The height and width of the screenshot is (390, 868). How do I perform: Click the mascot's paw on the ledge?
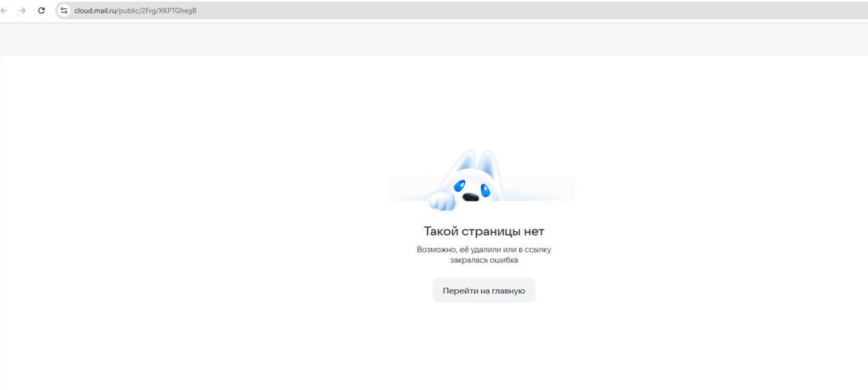440,201
